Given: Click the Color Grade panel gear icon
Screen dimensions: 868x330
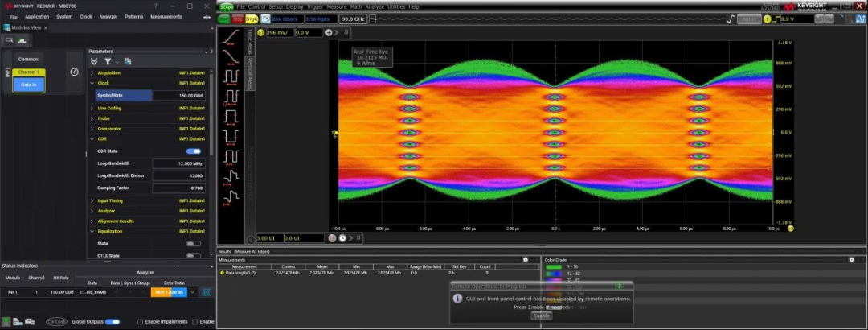Looking at the screenshot, I should [851, 259].
